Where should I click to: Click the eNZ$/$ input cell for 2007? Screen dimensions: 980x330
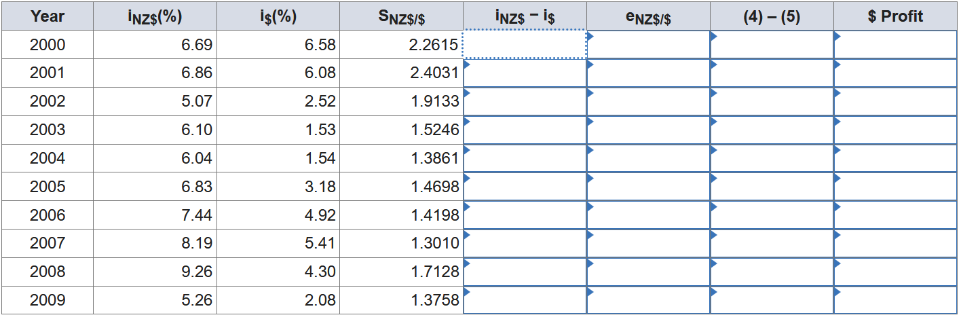tap(648, 243)
